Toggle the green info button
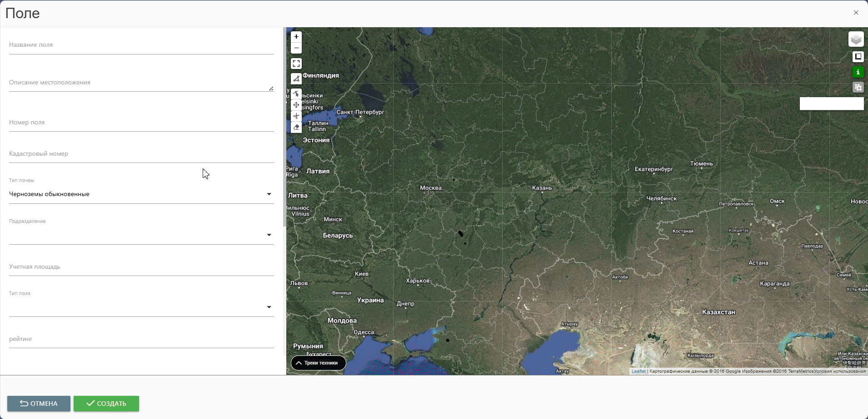The width and height of the screenshot is (868, 419). (x=858, y=72)
